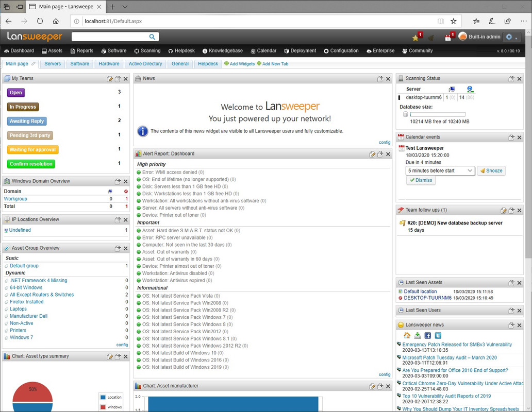The height and width of the screenshot is (412, 532).
Task: Edit the Team follow ups widget
Action: (504, 211)
